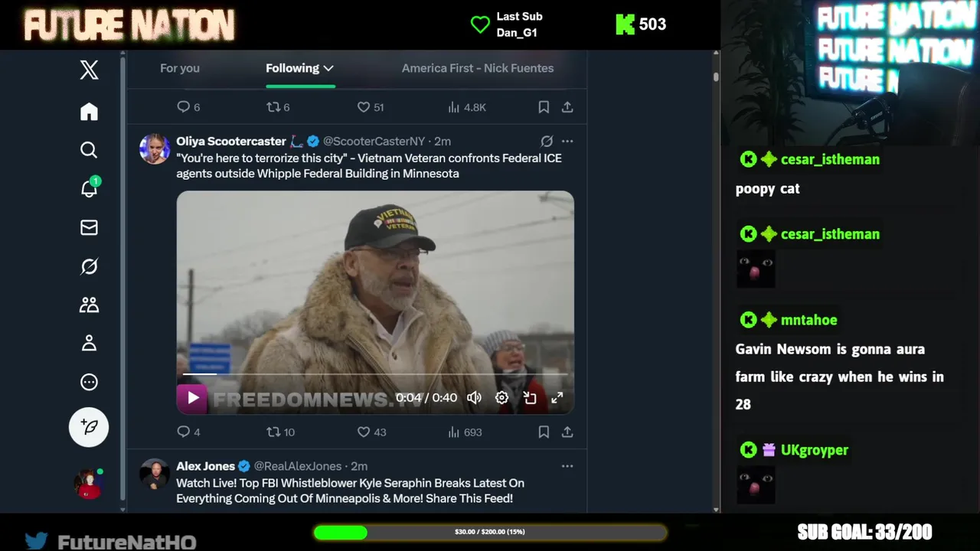Toggle video picture-in-picture icon
This screenshot has width=980, height=551.
click(x=530, y=397)
